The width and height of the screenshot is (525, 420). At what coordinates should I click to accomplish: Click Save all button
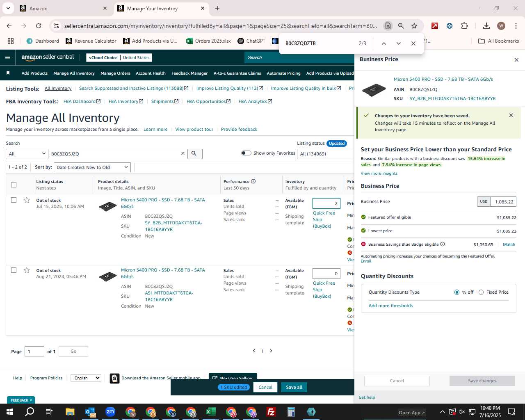(x=294, y=387)
